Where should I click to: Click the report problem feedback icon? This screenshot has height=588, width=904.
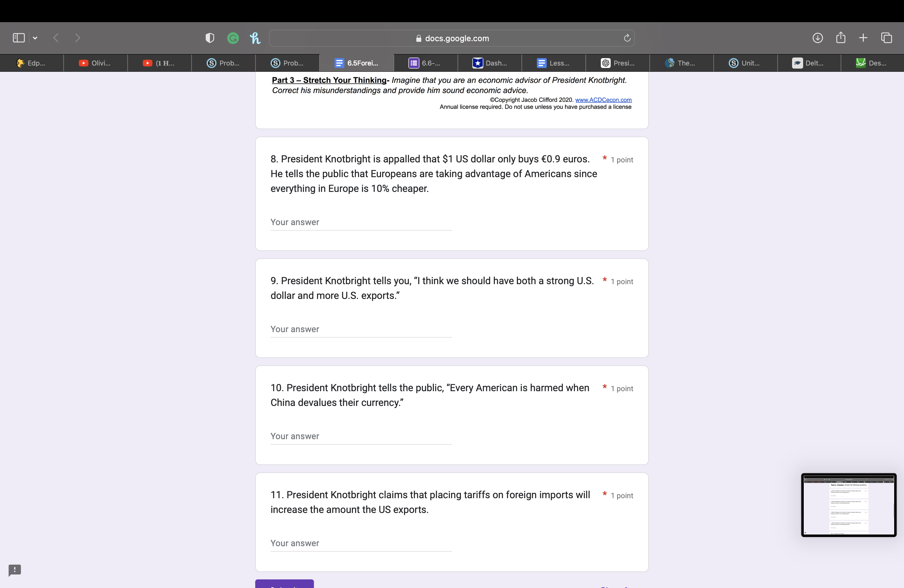pyautogui.click(x=15, y=570)
